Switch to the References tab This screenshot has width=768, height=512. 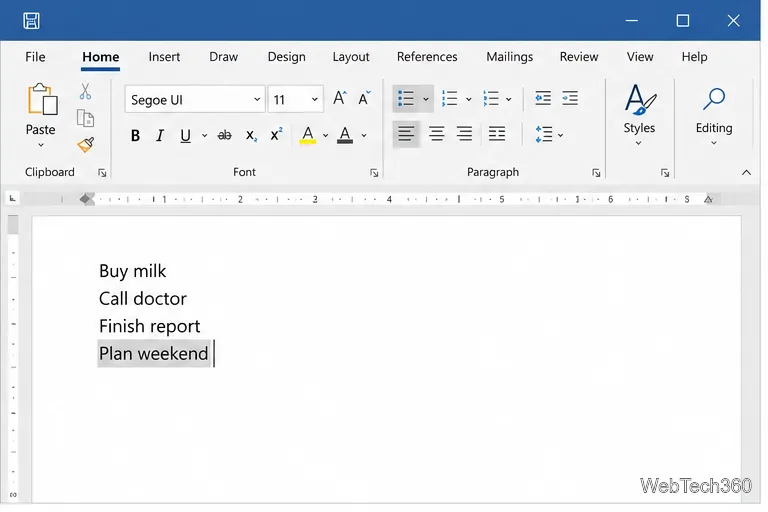[x=427, y=57]
